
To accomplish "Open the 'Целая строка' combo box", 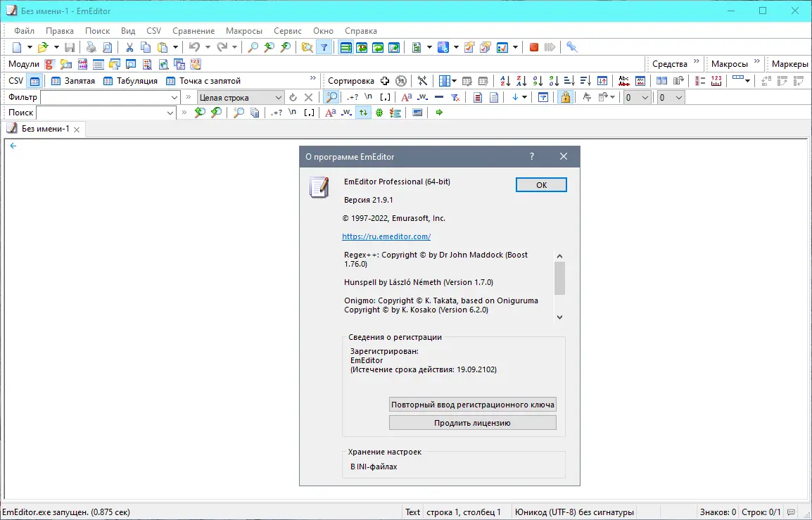I will coord(240,97).
